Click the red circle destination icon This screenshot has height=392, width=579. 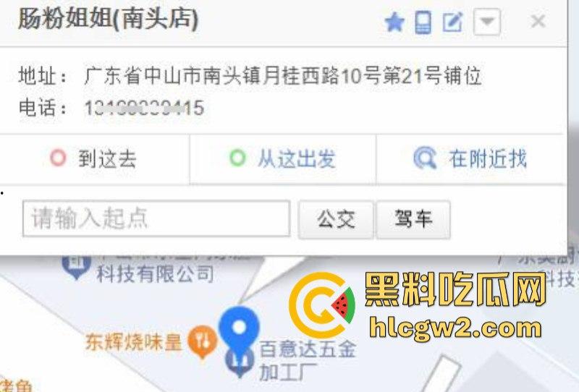click(58, 158)
